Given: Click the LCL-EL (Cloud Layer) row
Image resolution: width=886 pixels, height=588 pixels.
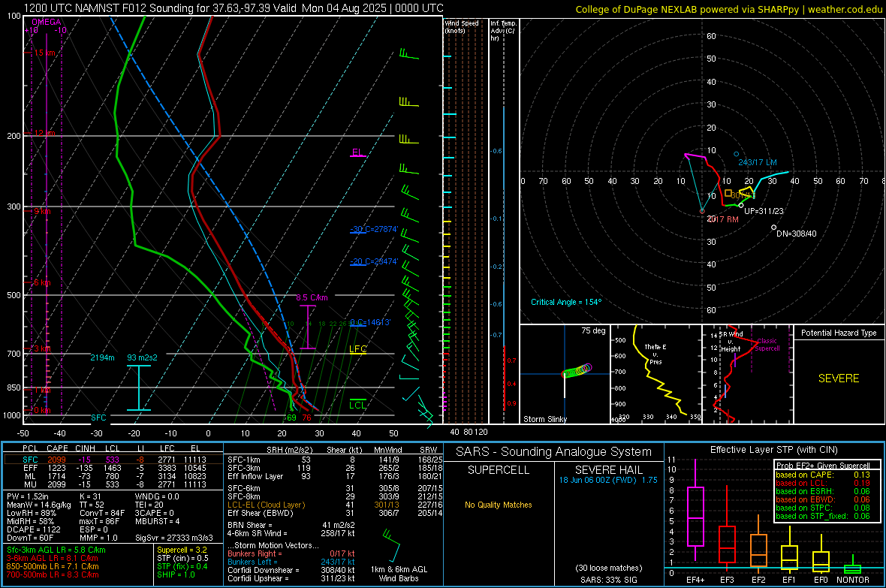Looking at the screenshot, I should pos(335,505).
